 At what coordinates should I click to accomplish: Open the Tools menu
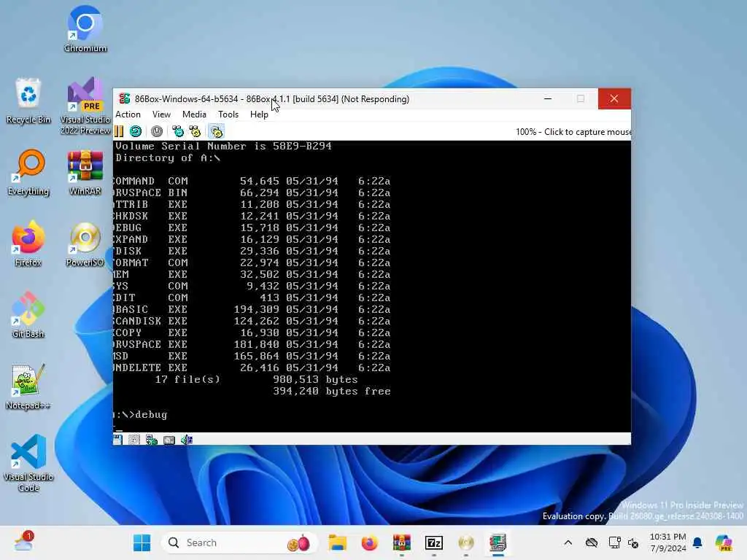228,114
